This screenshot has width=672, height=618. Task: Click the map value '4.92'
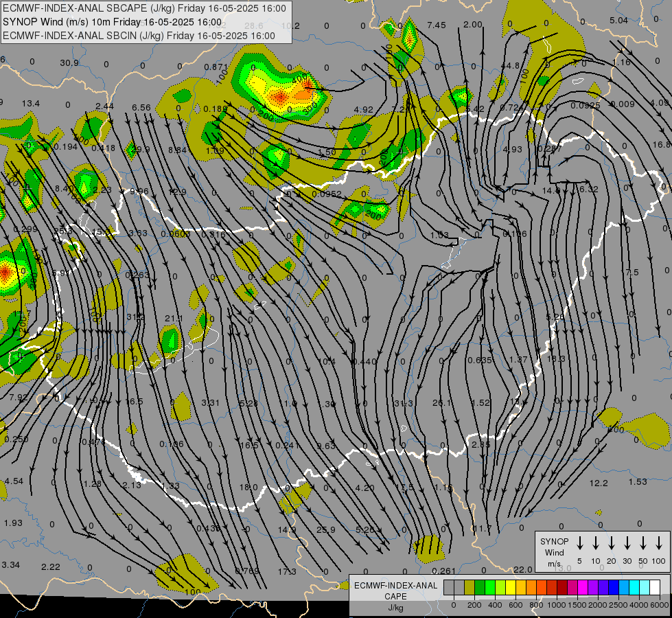coord(363,110)
